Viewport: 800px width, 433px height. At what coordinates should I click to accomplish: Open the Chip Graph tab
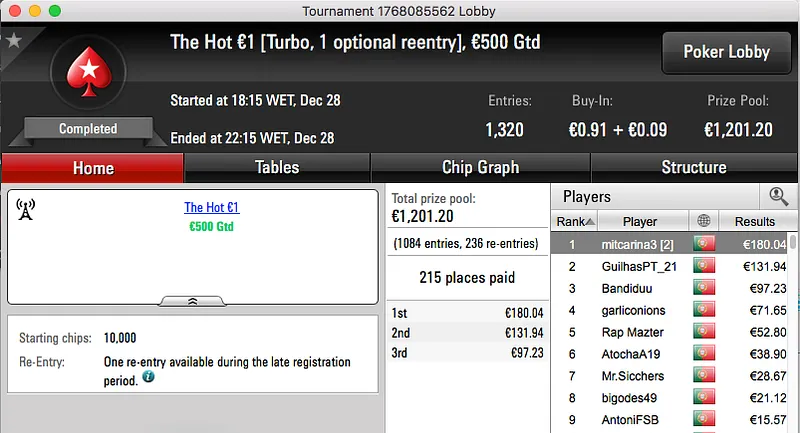point(480,168)
